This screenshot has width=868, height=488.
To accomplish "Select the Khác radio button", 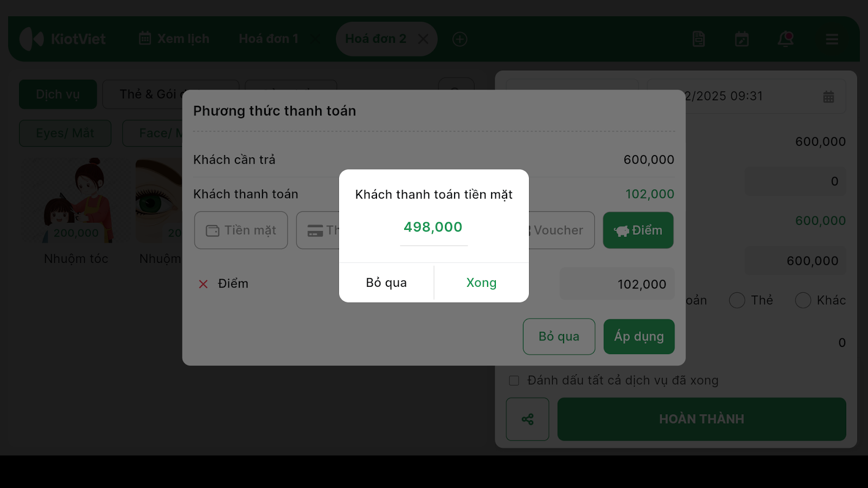I will tap(803, 300).
